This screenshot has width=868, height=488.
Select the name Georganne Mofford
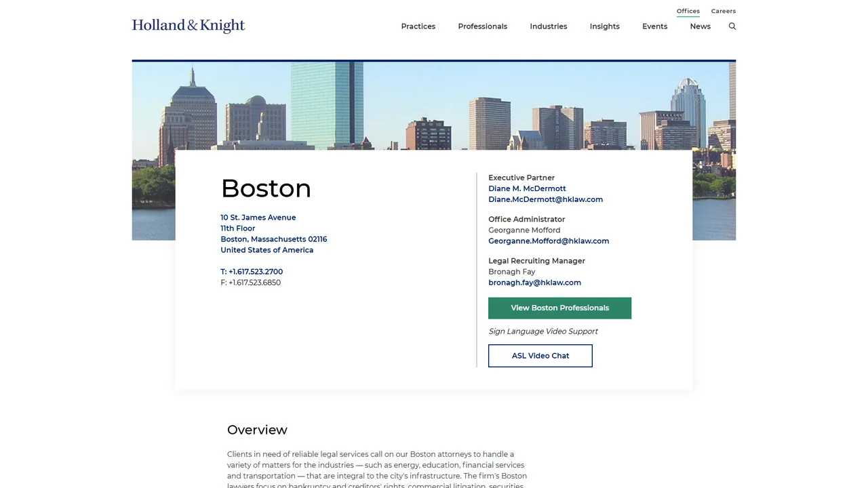(x=524, y=230)
